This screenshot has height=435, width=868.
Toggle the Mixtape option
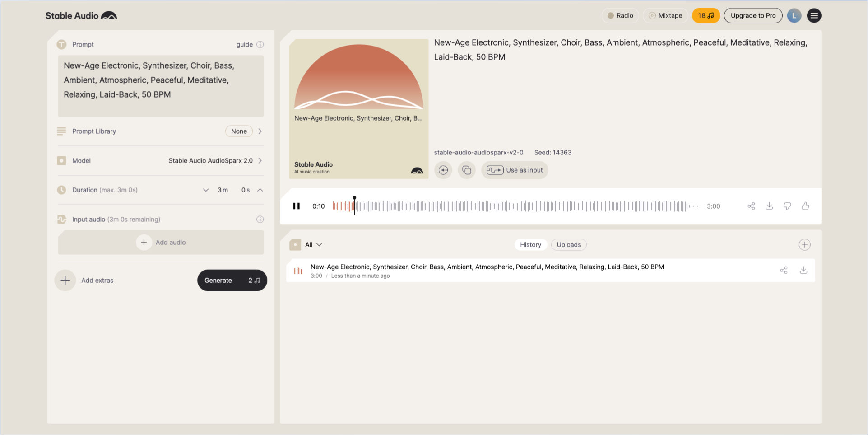pos(665,15)
